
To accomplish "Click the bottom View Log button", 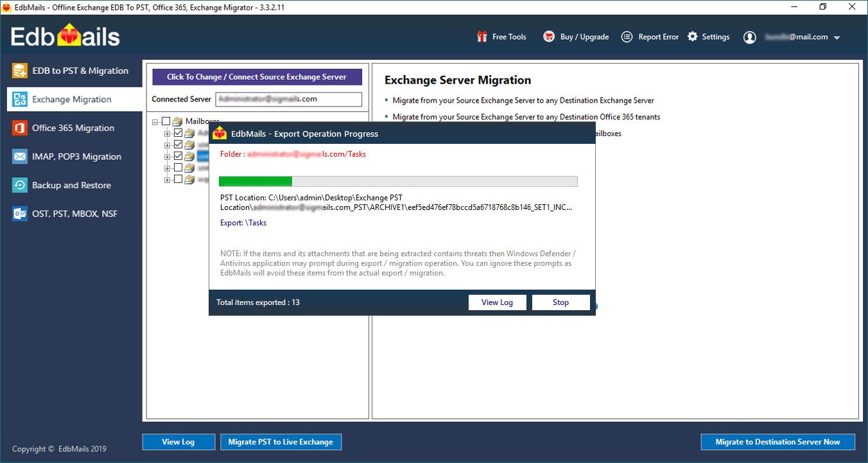I will point(178,442).
